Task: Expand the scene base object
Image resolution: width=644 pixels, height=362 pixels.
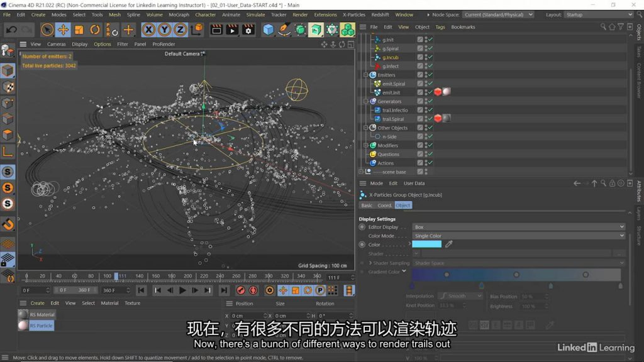Action: [x=361, y=172]
